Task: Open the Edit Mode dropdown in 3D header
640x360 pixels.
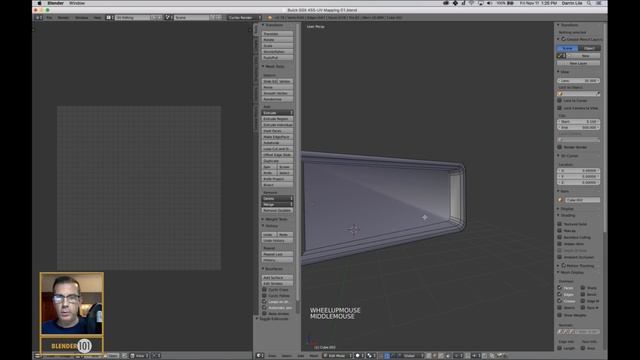Action: click(x=337, y=356)
